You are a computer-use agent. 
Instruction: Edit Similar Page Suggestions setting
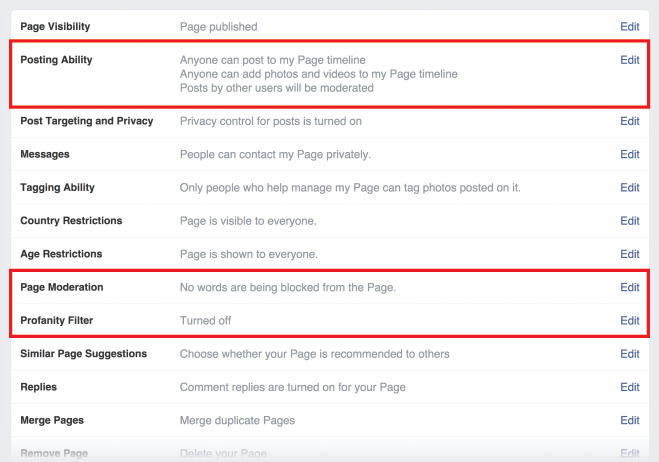click(x=630, y=354)
